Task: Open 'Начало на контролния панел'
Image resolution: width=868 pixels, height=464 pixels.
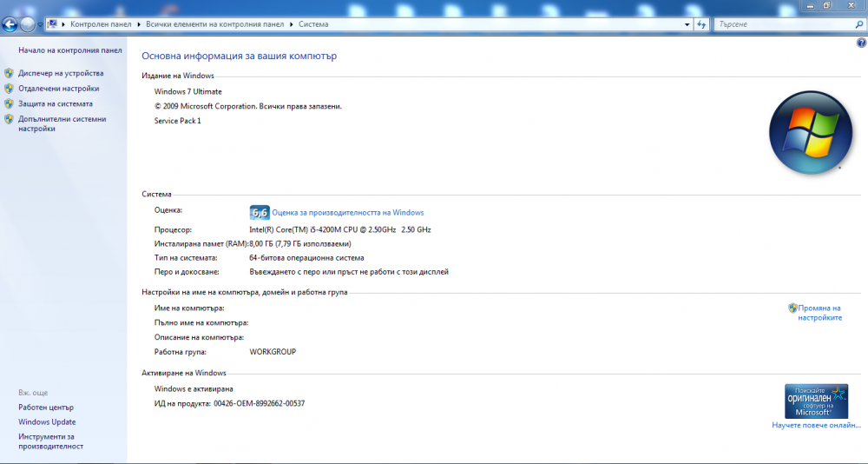Action: (69, 50)
